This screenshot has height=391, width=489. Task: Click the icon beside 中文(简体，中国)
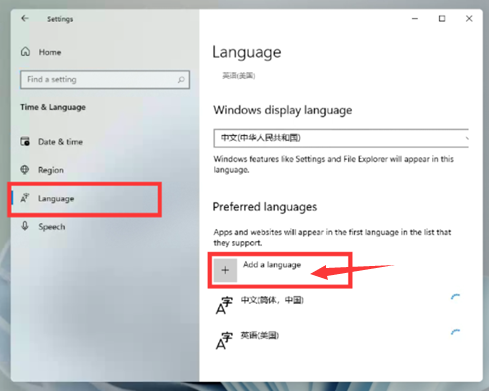pyautogui.click(x=224, y=305)
